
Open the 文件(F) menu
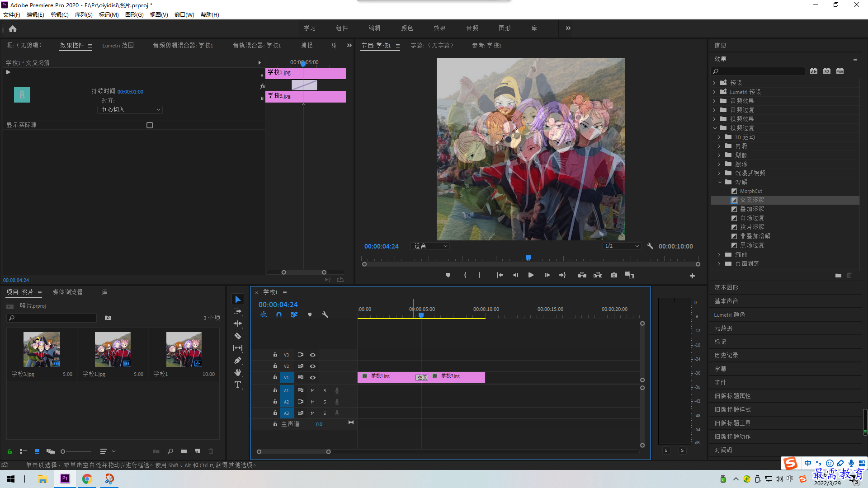tap(12, 15)
